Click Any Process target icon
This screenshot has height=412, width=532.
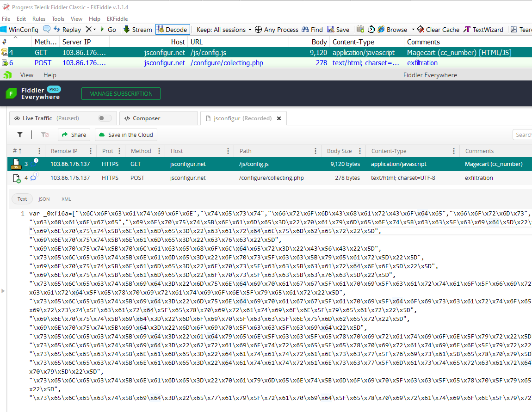[258, 30]
